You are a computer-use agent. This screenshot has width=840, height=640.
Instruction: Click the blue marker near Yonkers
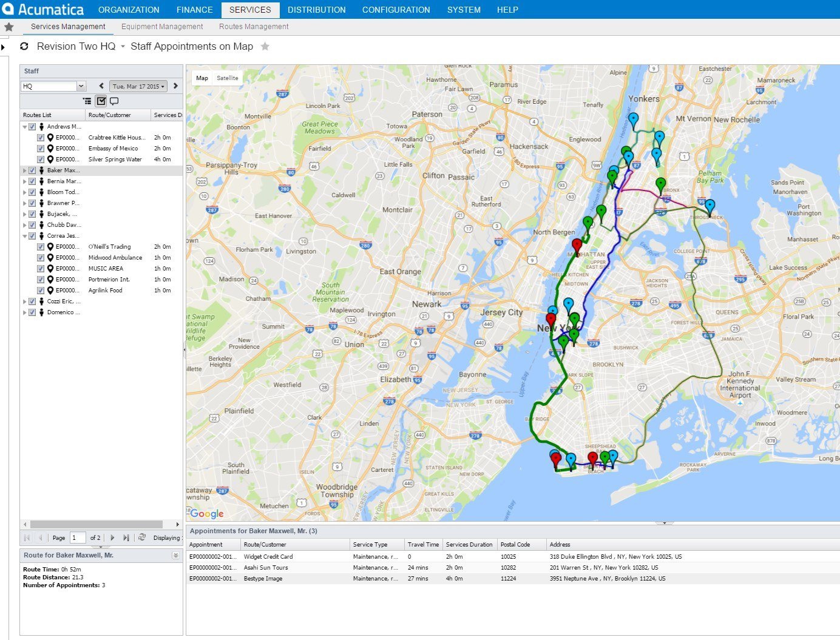click(x=633, y=121)
